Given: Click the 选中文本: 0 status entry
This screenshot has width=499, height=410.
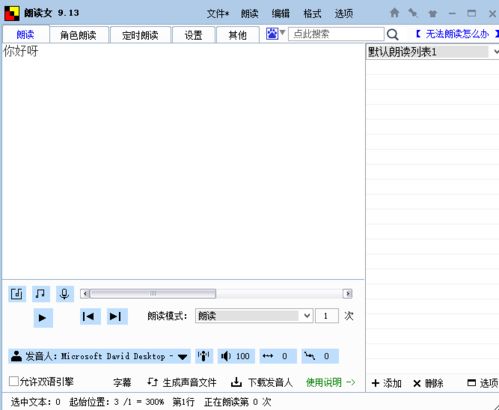Looking at the screenshot, I should [x=36, y=402].
